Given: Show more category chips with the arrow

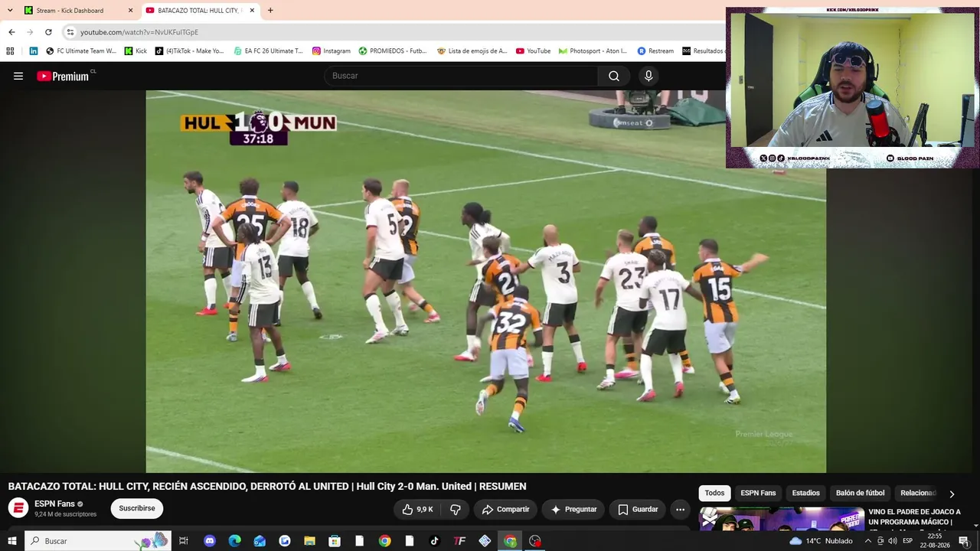Looking at the screenshot, I should (x=952, y=494).
